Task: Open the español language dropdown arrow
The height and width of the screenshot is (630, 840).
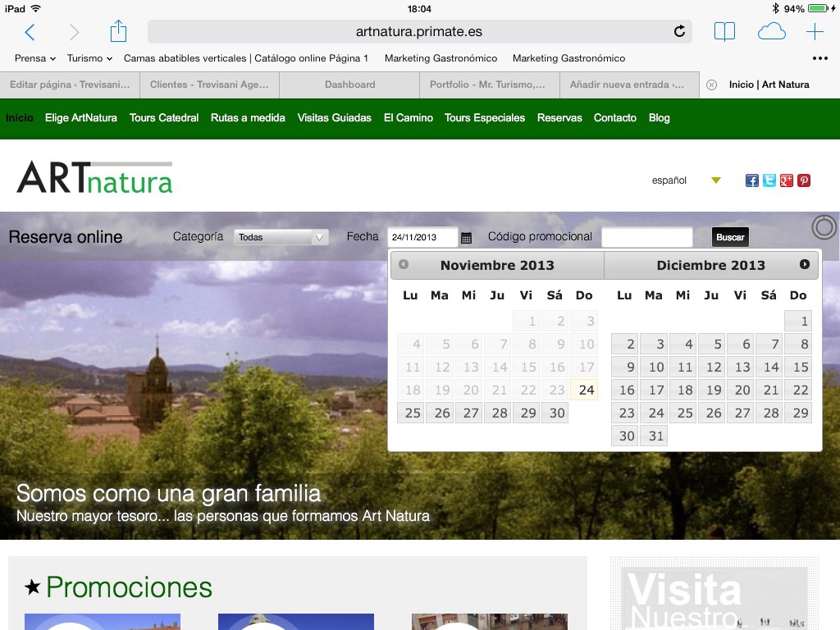Action: click(x=716, y=180)
